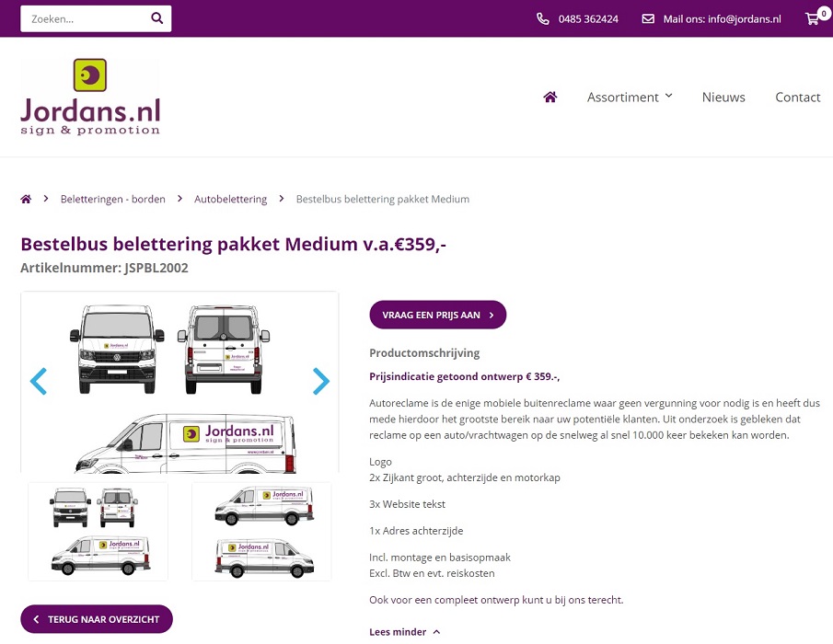Image resolution: width=833 pixels, height=644 pixels.
Task: Open Beletteringen - borden breadcrumb link
Action: click(x=113, y=199)
